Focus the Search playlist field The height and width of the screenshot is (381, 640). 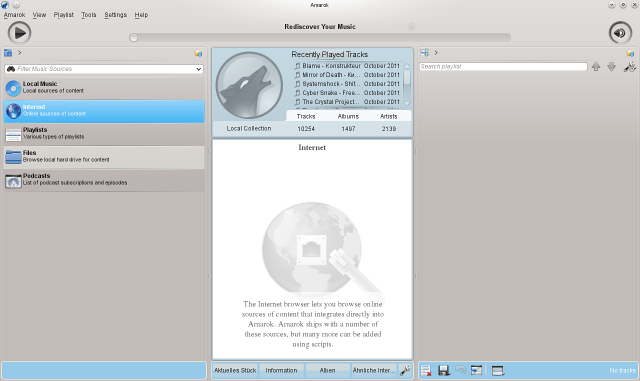(x=503, y=67)
